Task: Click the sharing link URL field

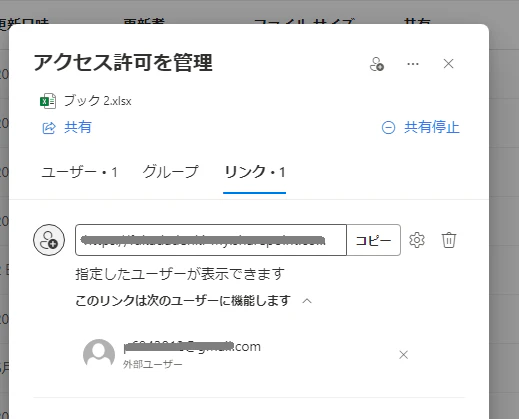Action: [x=211, y=240]
